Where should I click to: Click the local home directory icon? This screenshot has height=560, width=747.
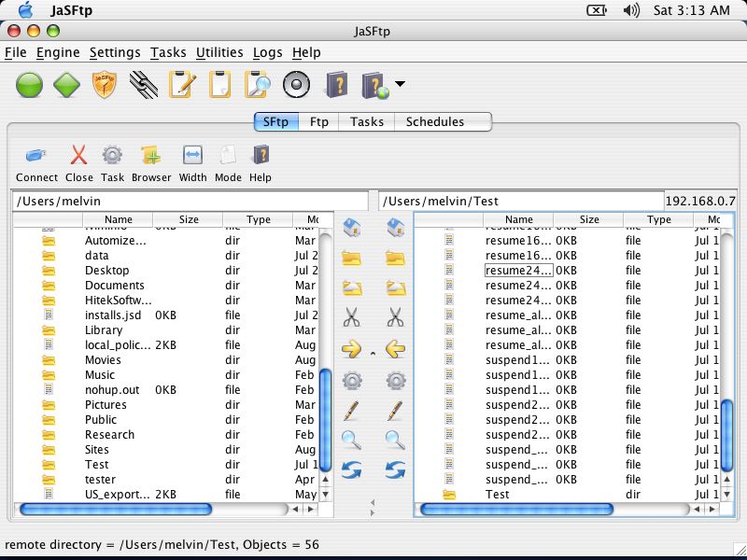[x=352, y=228]
